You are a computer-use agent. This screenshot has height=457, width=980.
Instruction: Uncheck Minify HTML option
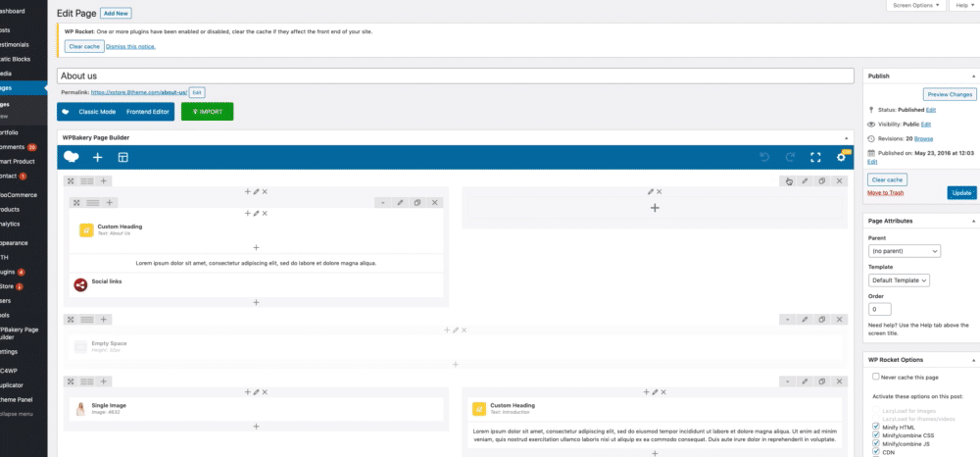click(875, 427)
